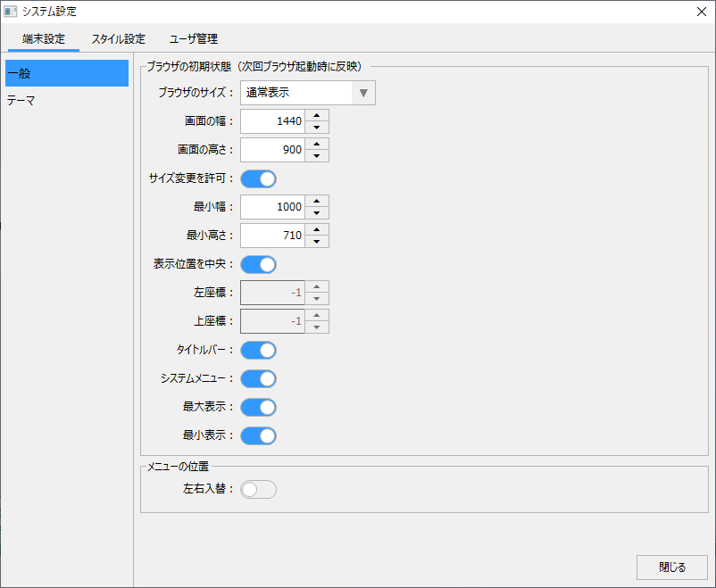The height and width of the screenshot is (588, 716).
Task: Disable the 最大表示 switch
Action: click(258, 407)
